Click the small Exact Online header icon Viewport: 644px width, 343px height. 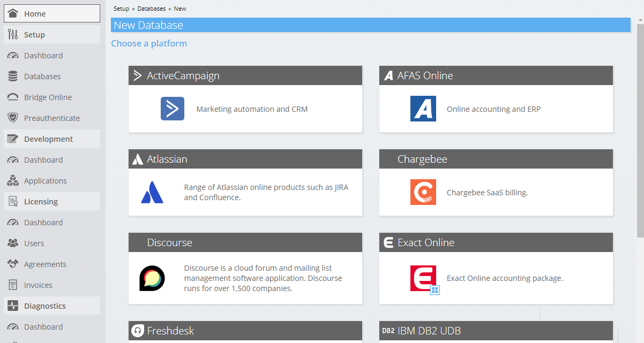tap(389, 242)
